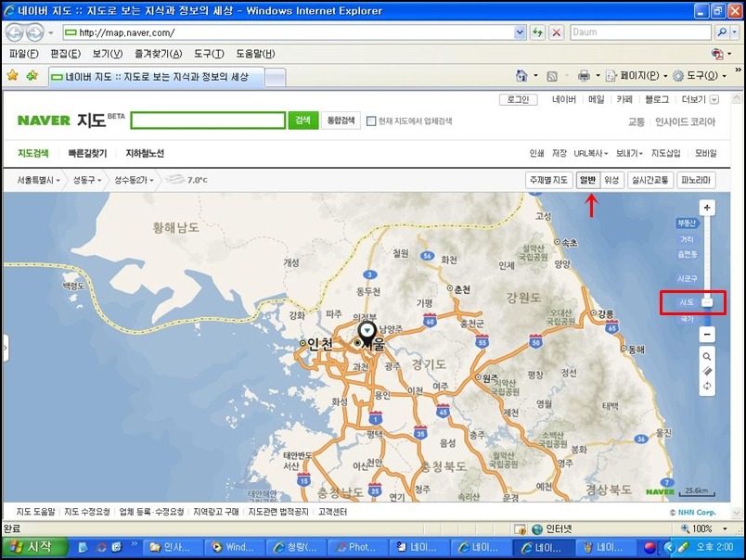Click the 지도삽입 map embed link
The image size is (746, 560).
tap(665, 153)
